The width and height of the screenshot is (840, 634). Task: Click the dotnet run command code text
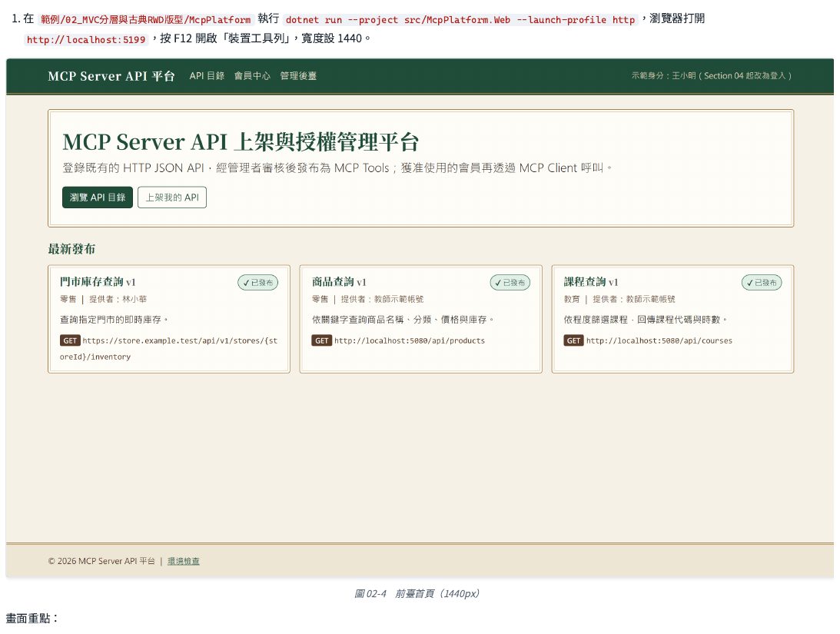460,20
